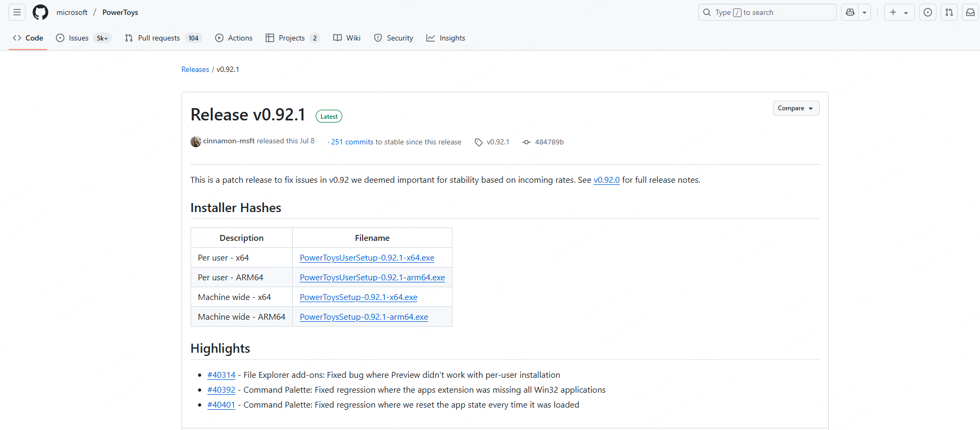The height and width of the screenshot is (430, 980).
Task: Go back to Releases breadcrumb
Action: pyautogui.click(x=195, y=69)
